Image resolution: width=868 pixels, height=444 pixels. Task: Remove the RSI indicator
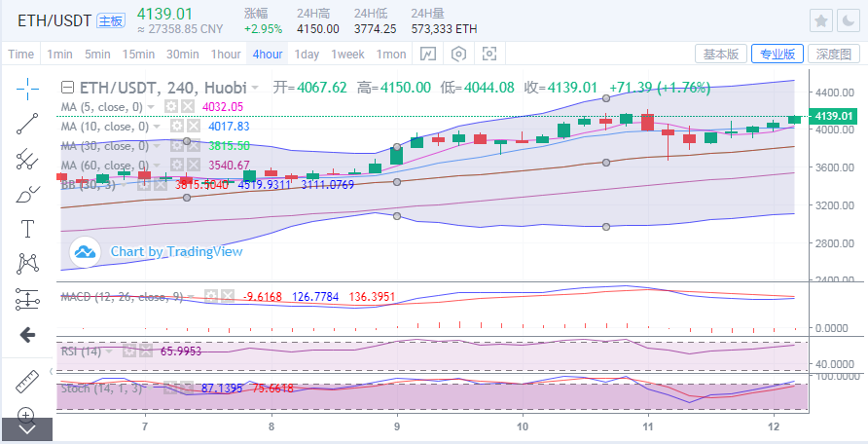[x=145, y=351]
